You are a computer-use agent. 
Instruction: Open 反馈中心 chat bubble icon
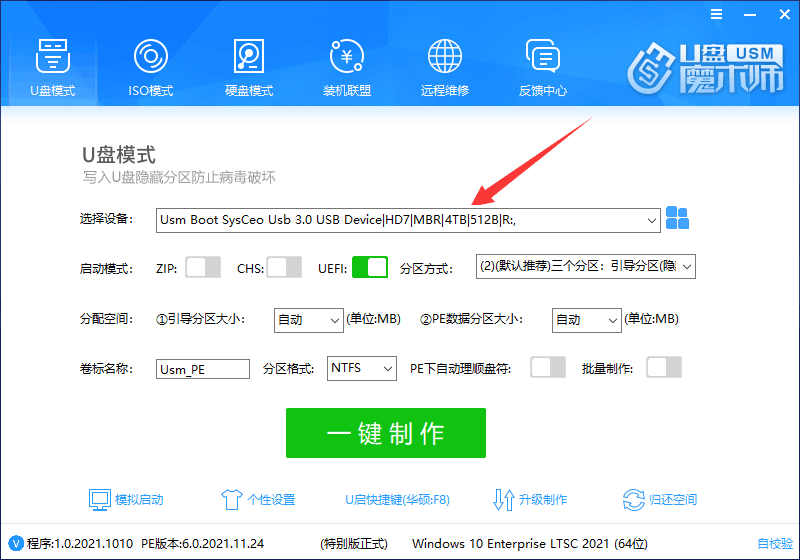[x=543, y=56]
